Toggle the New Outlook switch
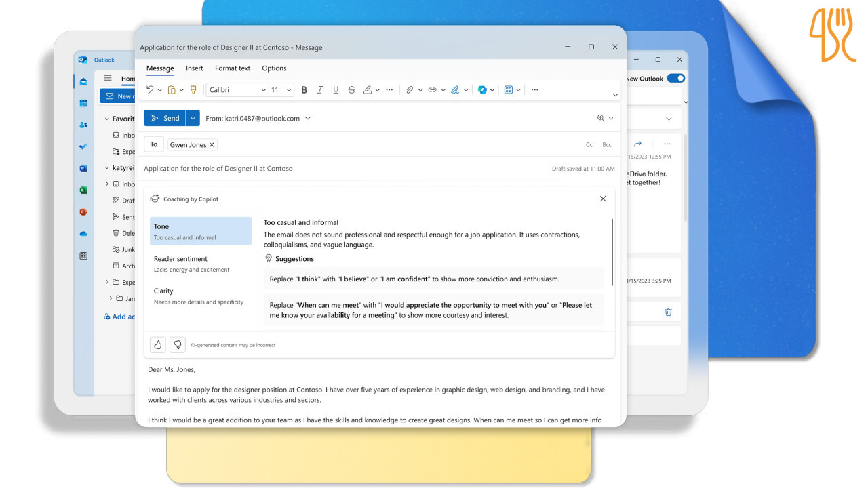The width and height of the screenshot is (868, 488). (x=675, y=79)
